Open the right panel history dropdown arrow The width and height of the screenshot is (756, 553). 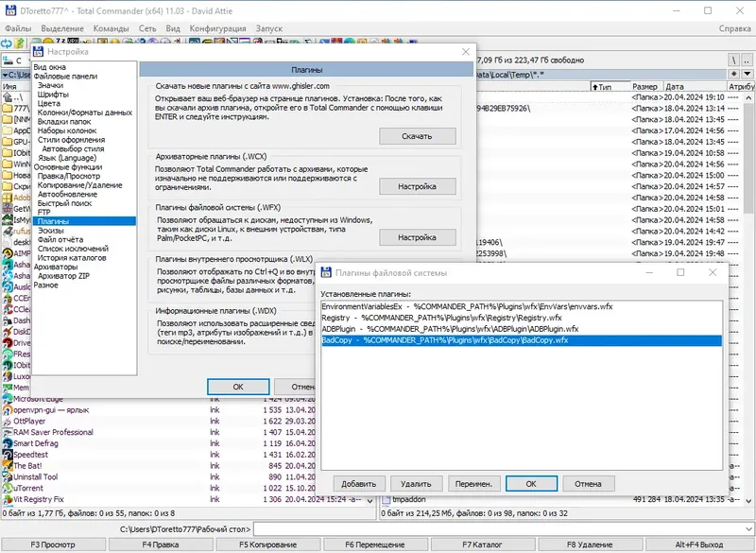coord(747,75)
